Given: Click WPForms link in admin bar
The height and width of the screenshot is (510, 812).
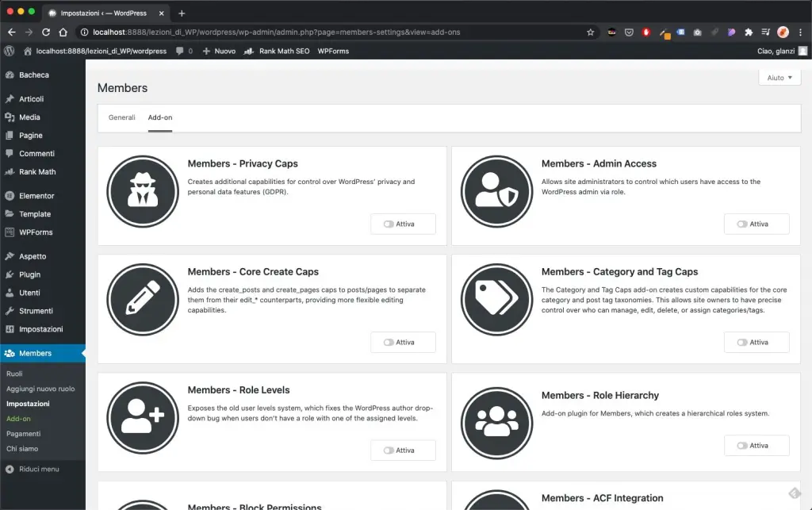Looking at the screenshot, I should point(333,51).
